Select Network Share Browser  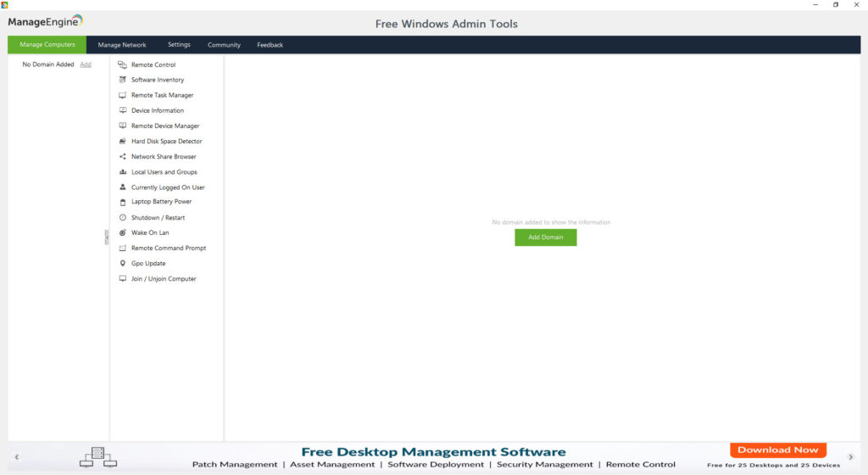164,157
